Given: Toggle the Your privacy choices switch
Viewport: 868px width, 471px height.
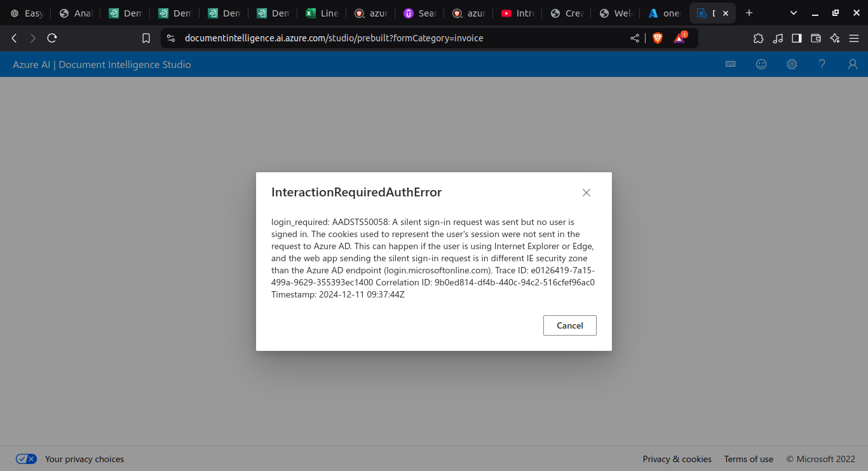Looking at the screenshot, I should click(26, 458).
